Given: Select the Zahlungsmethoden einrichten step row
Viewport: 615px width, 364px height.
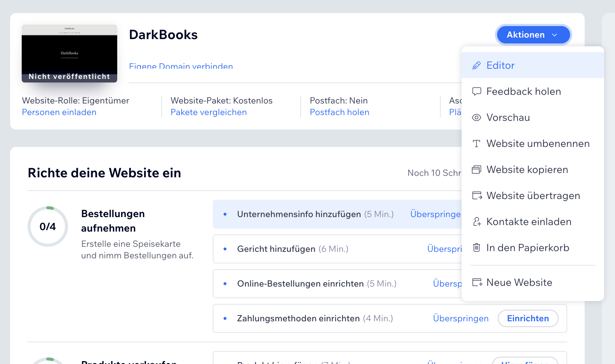Looking at the screenshot, I should (x=390, y=318).
